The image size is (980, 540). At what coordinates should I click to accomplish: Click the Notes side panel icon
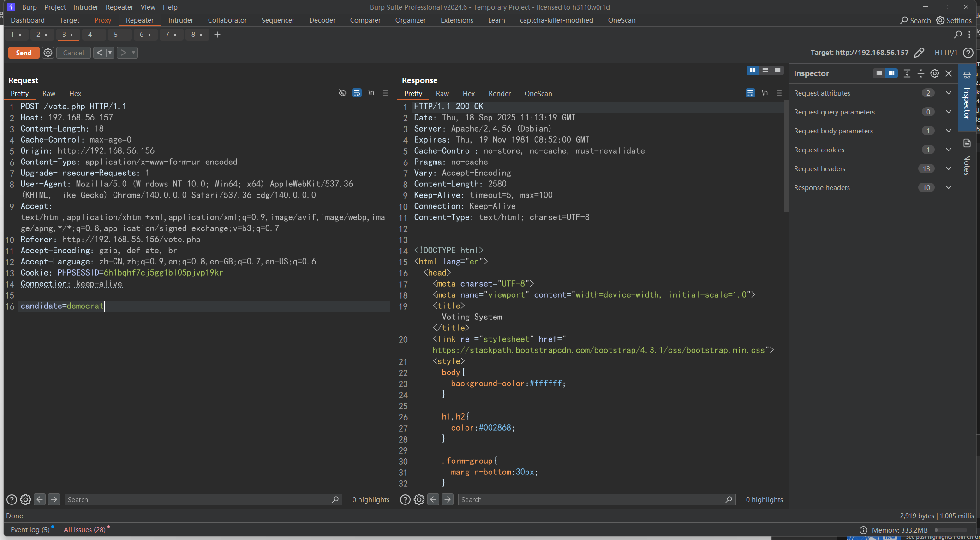967,144
